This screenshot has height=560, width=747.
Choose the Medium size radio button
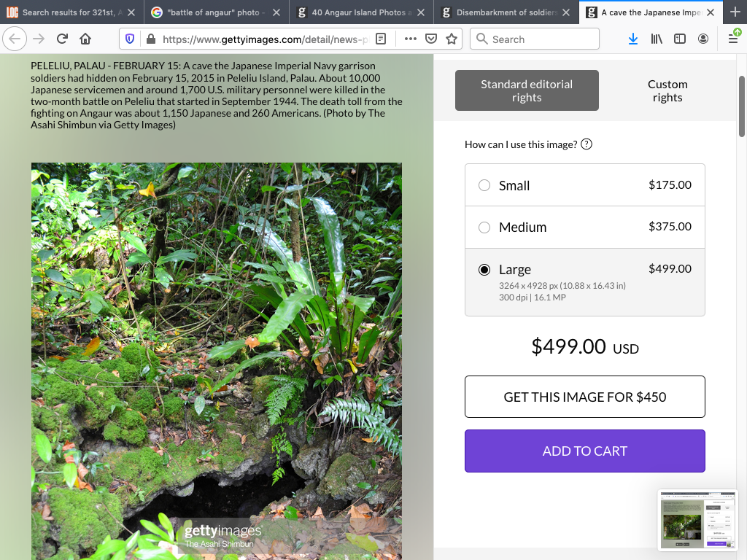[484, 227]
